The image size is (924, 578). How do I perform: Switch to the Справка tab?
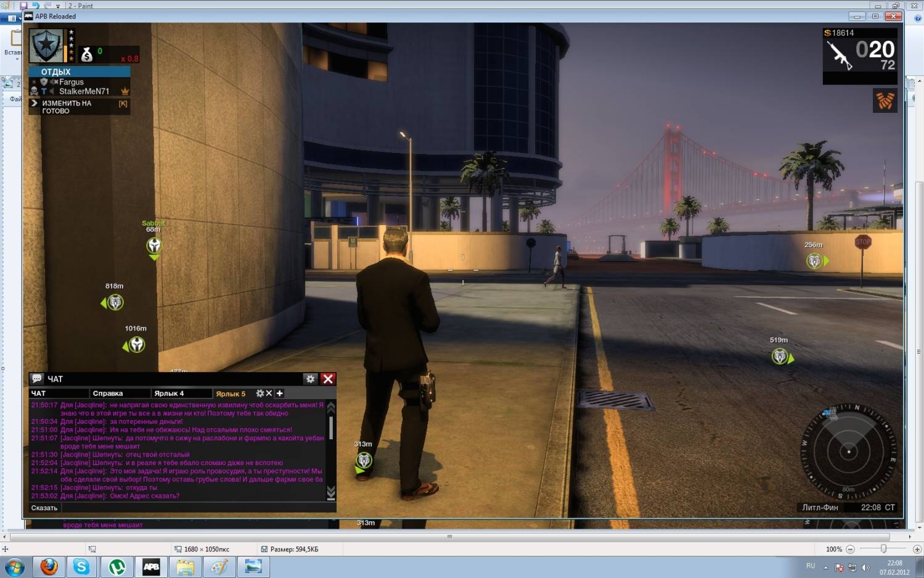[x=120, y=393]
